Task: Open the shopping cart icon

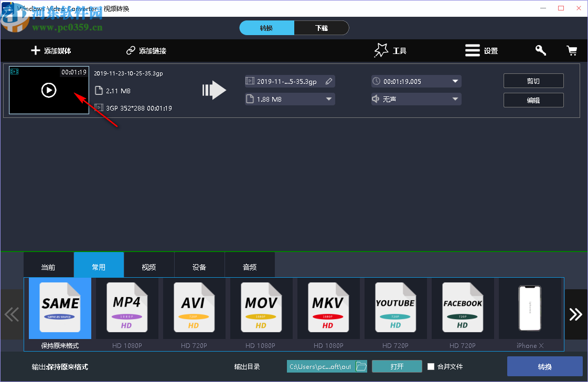Action: click(572, 50)
